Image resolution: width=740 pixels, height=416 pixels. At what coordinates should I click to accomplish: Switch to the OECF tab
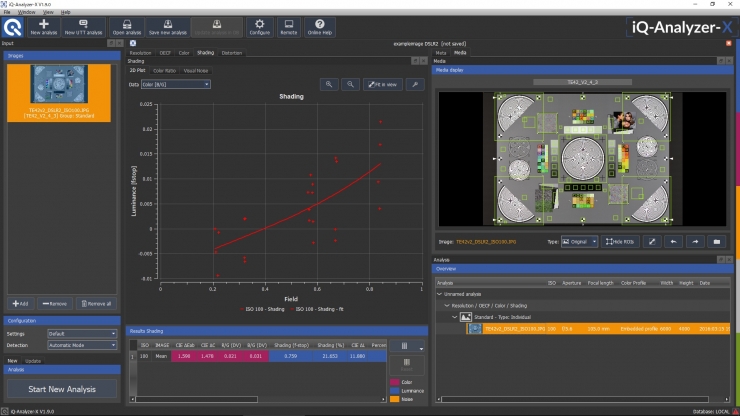coord(165,53)
